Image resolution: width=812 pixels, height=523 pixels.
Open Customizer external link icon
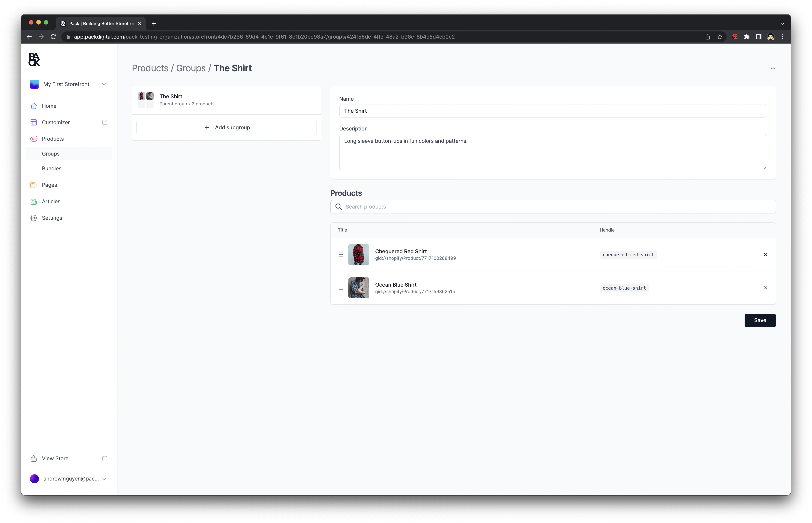pyautogui.click(x=105, y=122)
